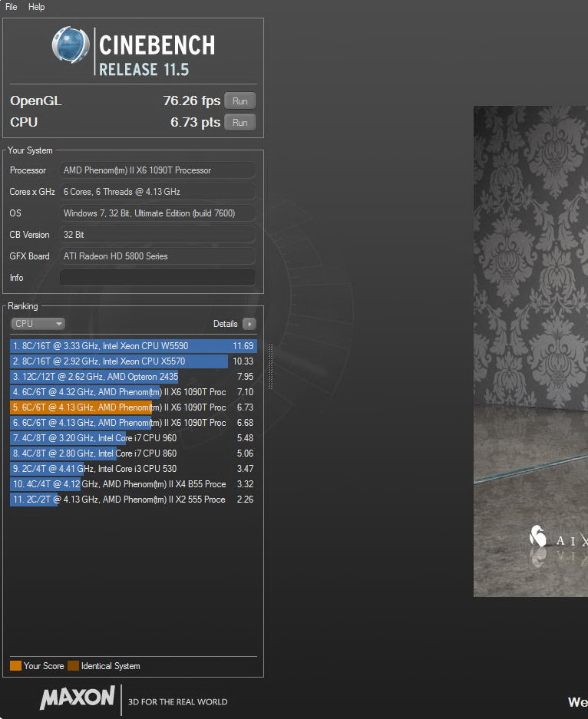588x719 pixels.
Task: Select ranking row Phenom II X2 555
Action: coord(133,500)
